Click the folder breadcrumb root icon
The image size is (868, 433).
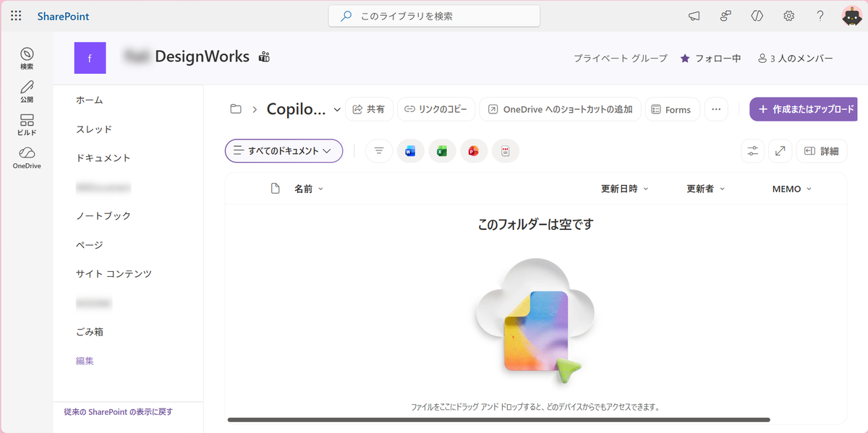click(235, 109)
